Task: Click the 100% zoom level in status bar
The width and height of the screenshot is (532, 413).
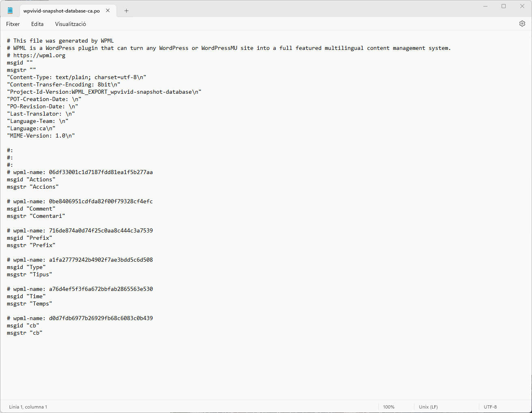Action: tap(388, 407)
